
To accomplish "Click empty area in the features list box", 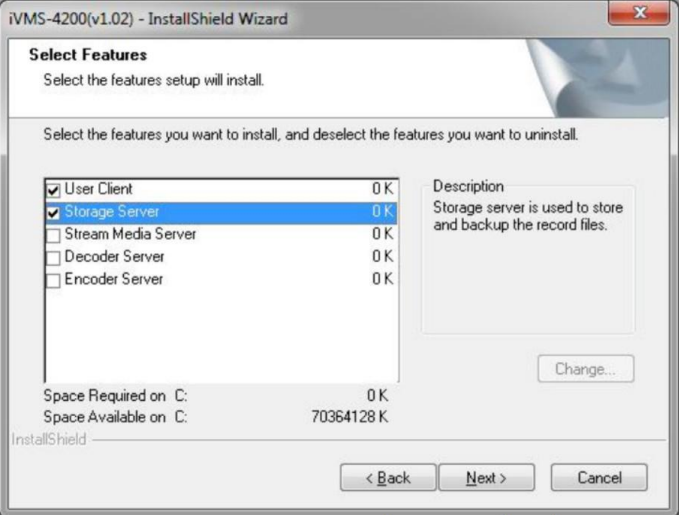I will 222,334.
